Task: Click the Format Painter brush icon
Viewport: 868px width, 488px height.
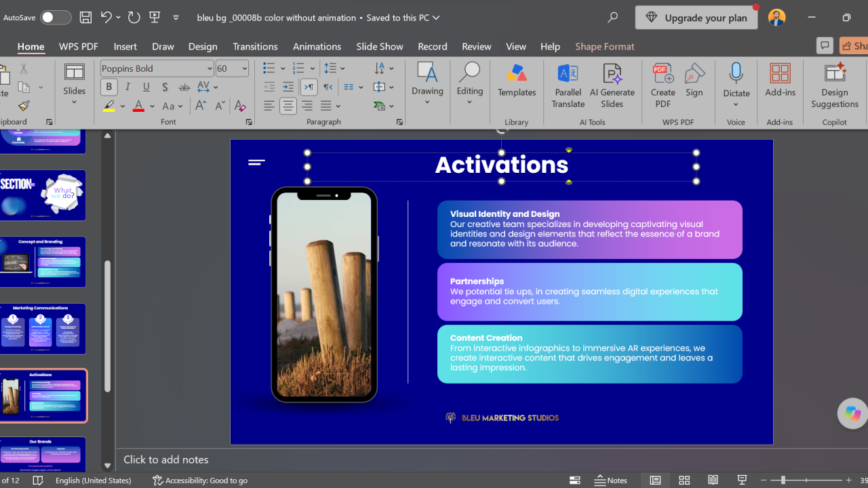Action: point(24,106)
